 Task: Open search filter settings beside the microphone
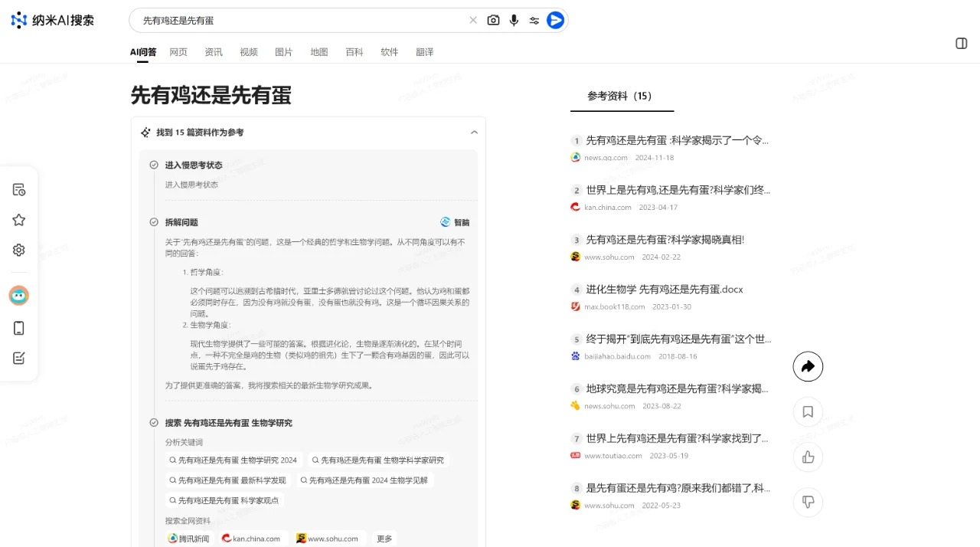pos(534,21)
